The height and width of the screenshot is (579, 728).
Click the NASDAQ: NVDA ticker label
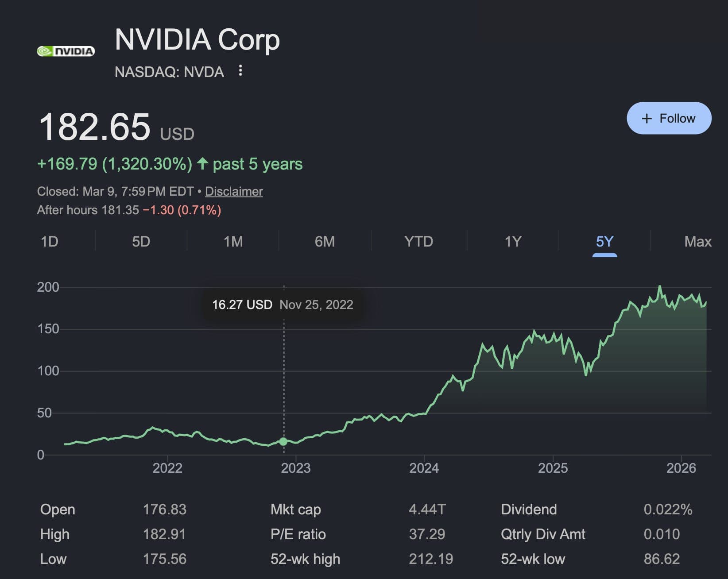coord(170,72)
